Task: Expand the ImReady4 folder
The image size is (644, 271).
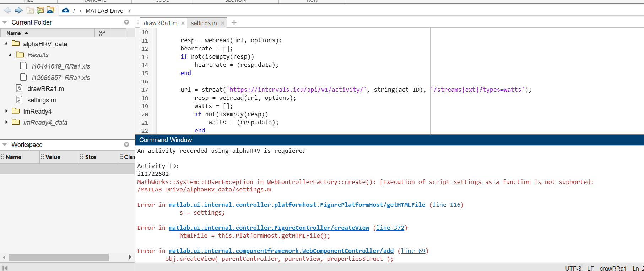Action: pyautogui.click(x=6, y=111)
